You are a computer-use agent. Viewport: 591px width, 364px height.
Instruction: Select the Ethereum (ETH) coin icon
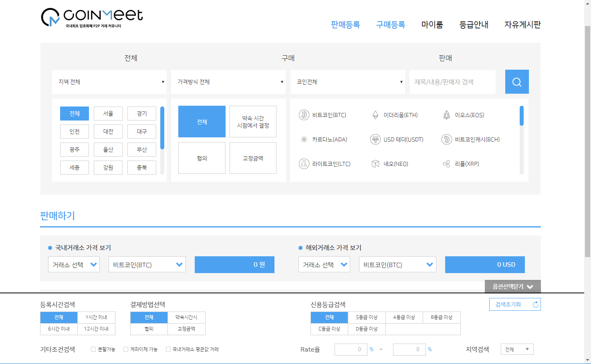click(x=375, y=115)
